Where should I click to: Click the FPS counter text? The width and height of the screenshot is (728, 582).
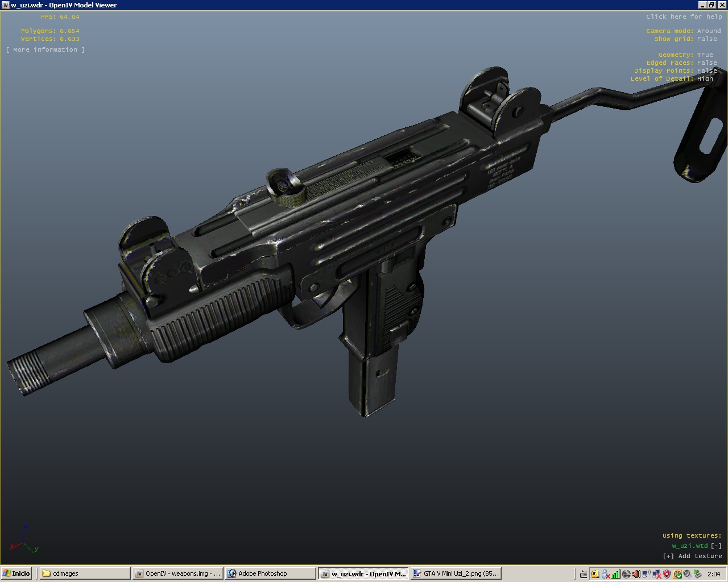pos(60,17)
